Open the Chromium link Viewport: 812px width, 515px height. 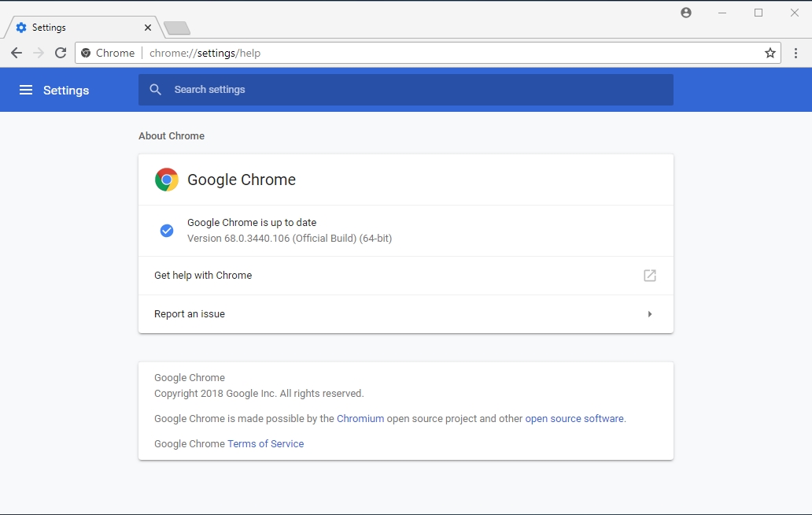tap(360, 419)
